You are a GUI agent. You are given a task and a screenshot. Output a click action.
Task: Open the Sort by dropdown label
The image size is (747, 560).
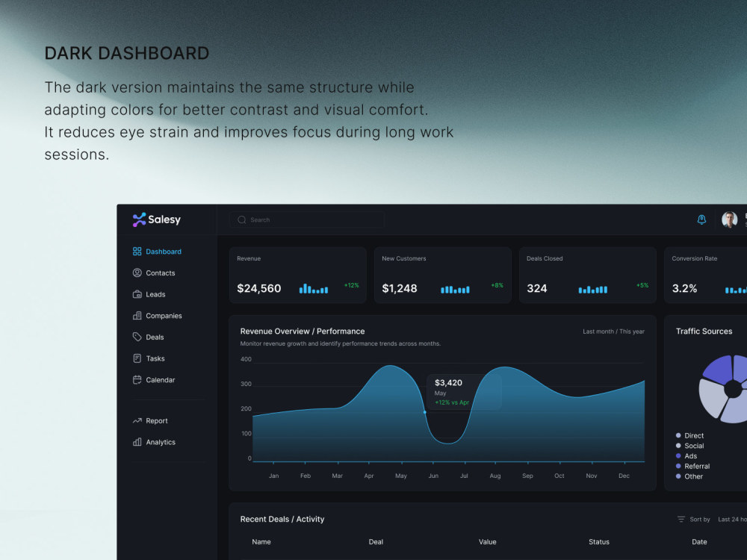click(700, 519)
